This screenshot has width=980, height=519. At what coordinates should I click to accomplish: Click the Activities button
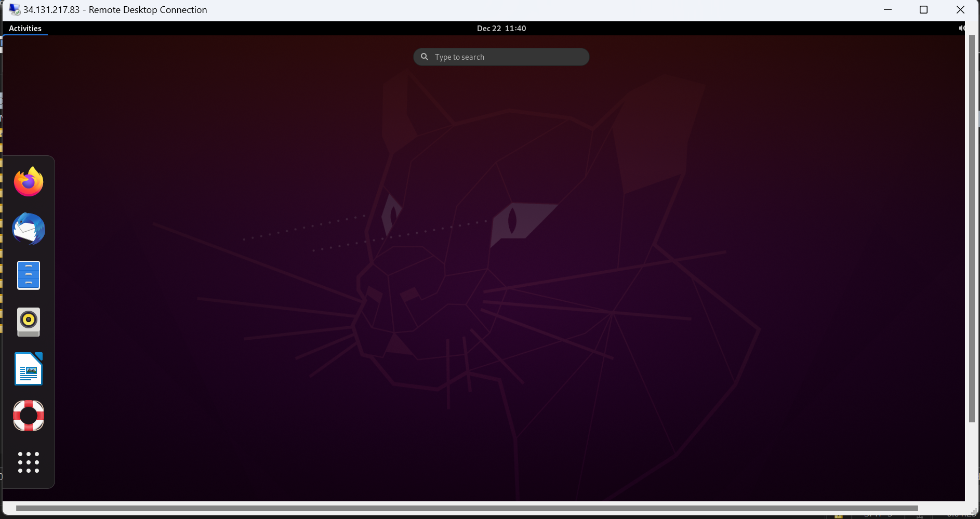[25, 29]
